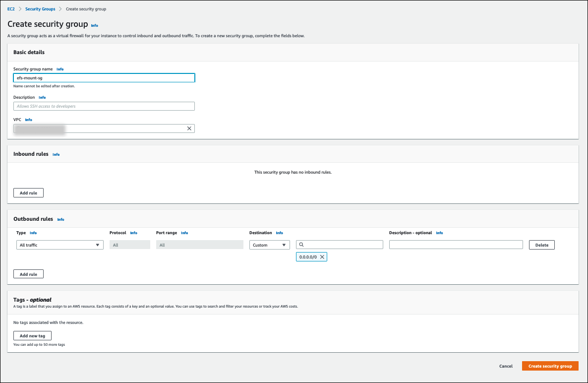Viewport: 588px width, 383px height.
Task: Open Info beside the VPC label
Action: click(x=29, y=120)
